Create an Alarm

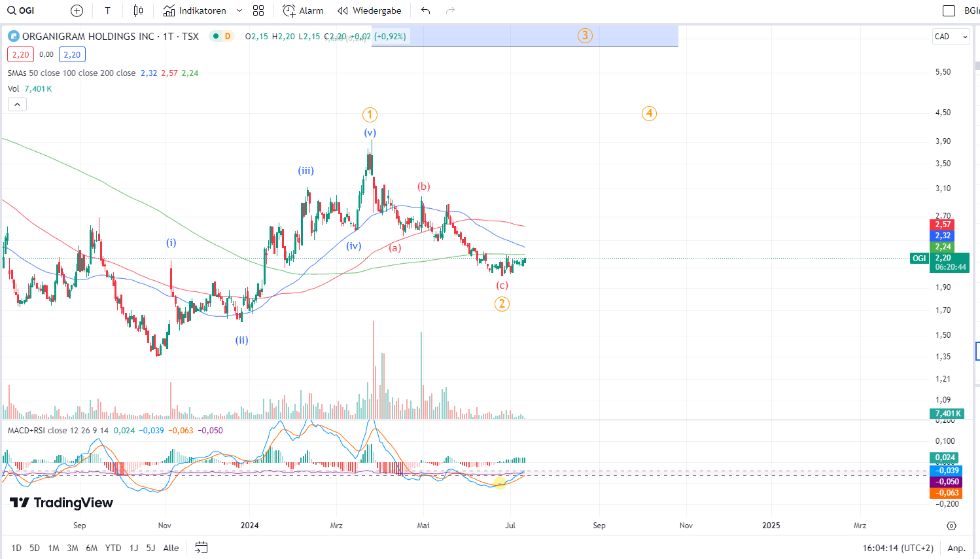click(303, 10)
